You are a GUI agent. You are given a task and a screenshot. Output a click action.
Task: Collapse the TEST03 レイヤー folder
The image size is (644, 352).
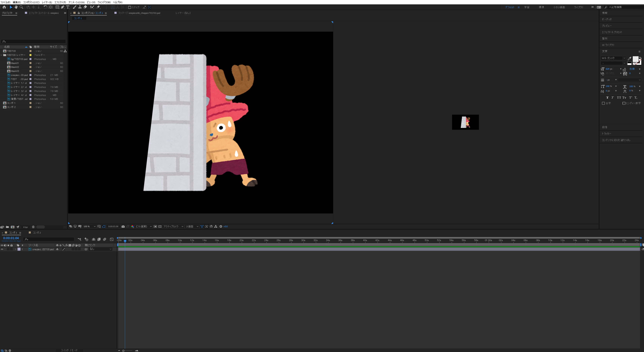click(x=2, y=55)
